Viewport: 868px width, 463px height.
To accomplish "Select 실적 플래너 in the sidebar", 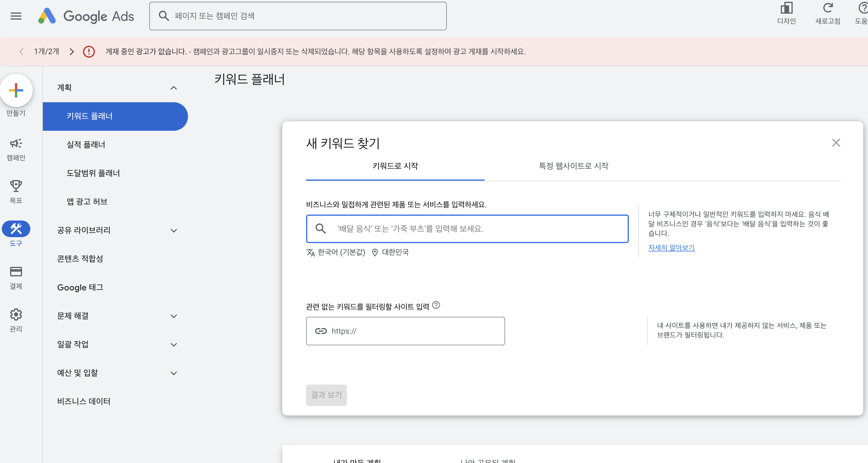I will 86,144.
